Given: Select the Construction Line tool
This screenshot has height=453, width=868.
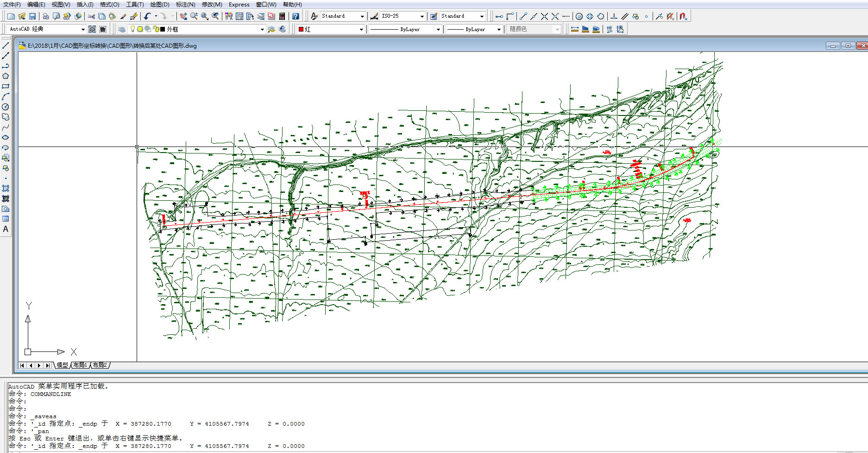Looking at the screenshot, I should [x=6, y=56].
